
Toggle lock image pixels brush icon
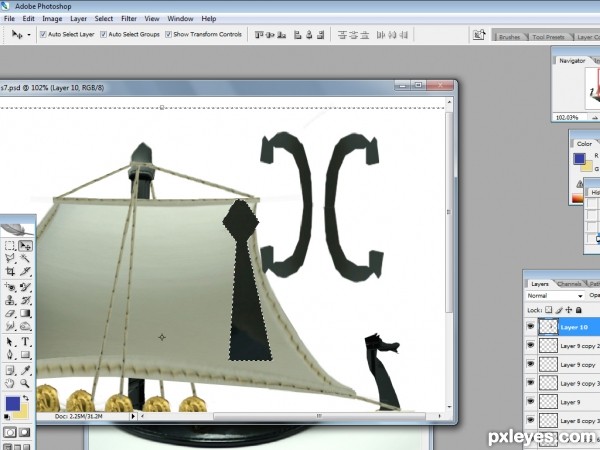(559, 310)
